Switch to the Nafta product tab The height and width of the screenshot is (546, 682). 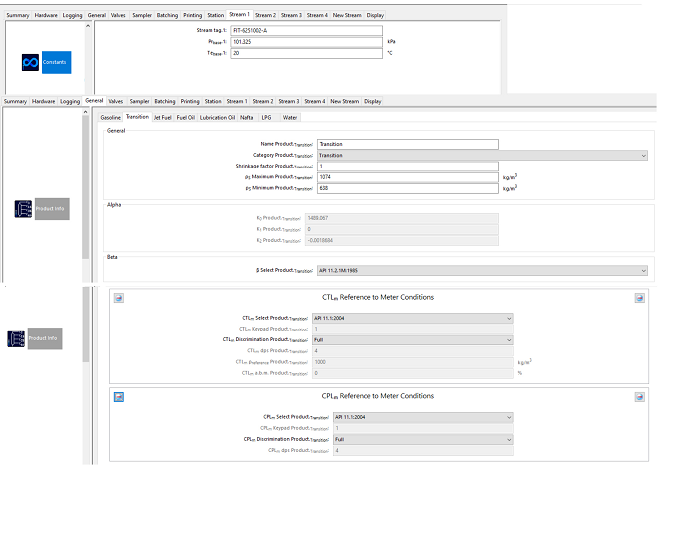point(247,118)
